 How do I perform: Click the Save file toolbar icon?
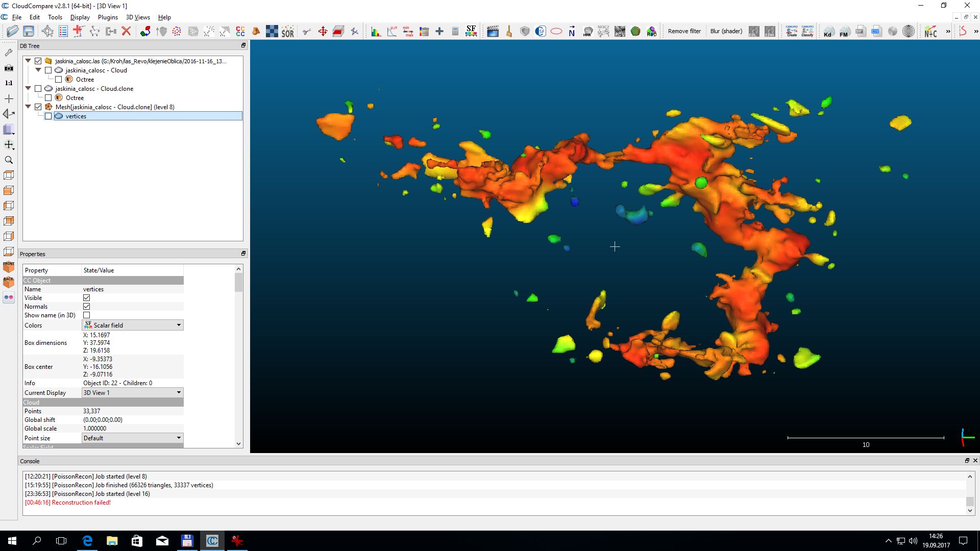[29, 32]
